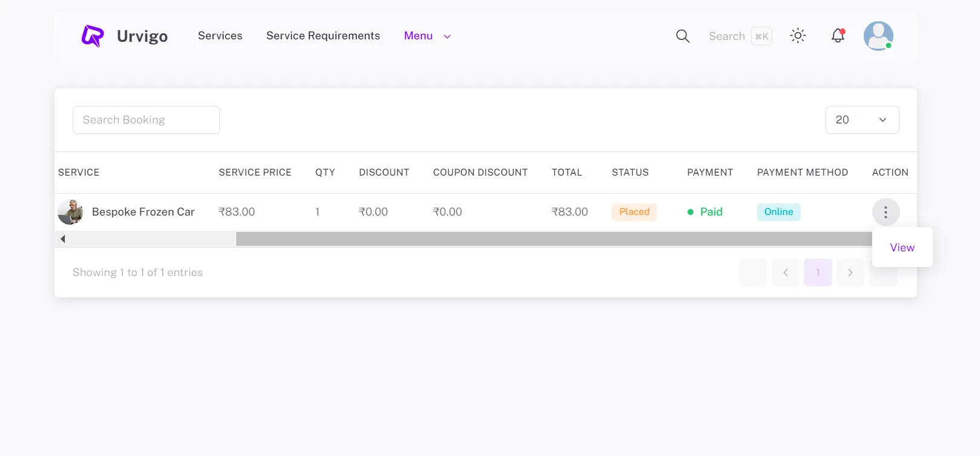
Task: Click the scrollbar left arrow
Action: 63,239
